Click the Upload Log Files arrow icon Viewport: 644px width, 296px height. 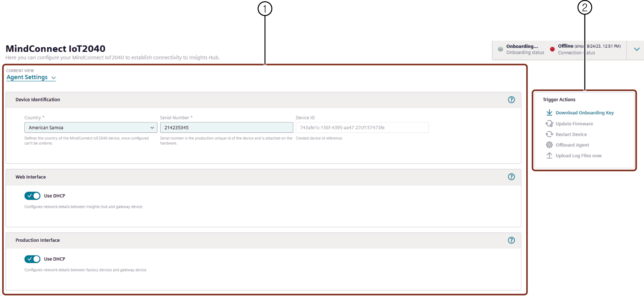tap(549, 155)
